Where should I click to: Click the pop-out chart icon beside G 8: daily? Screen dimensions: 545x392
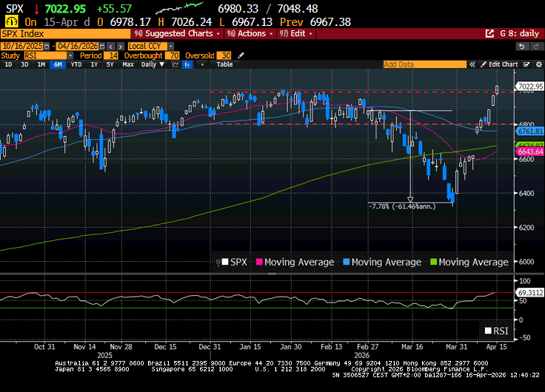489,34
